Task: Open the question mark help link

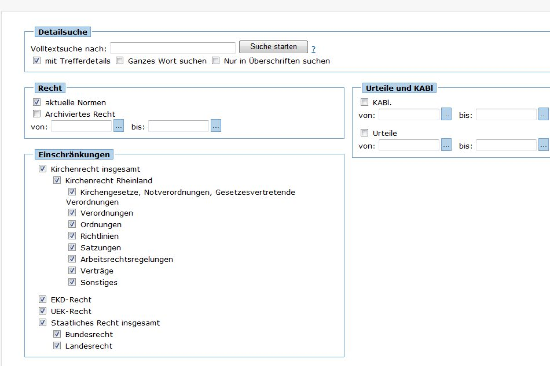Action: point(313,49)
